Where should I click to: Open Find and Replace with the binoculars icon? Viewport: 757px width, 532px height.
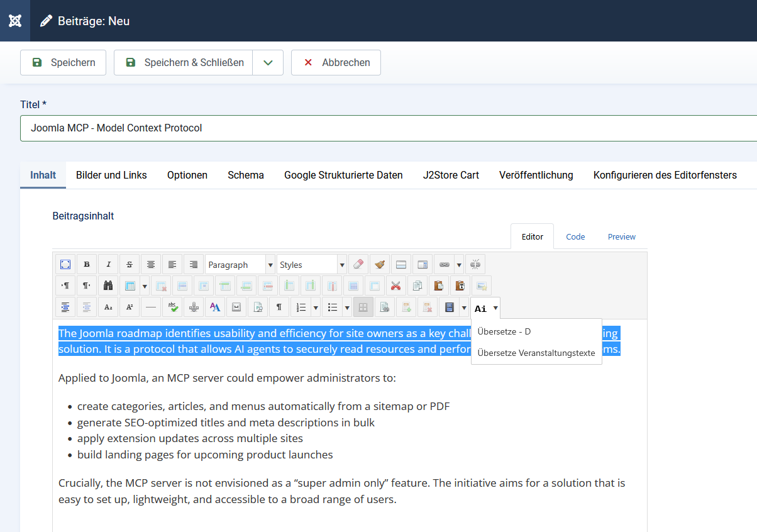pos(108,285)
